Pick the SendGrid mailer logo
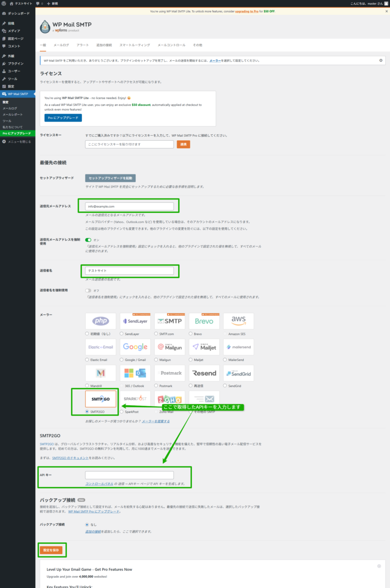The height and width of the screenshot is (588, 390). tap(238, 373)
